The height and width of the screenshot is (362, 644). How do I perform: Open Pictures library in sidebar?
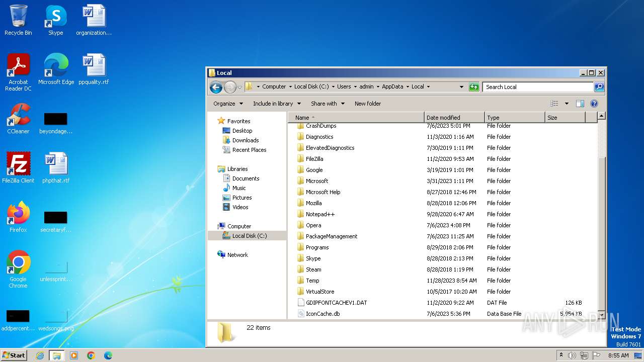(x=242, y=198)
